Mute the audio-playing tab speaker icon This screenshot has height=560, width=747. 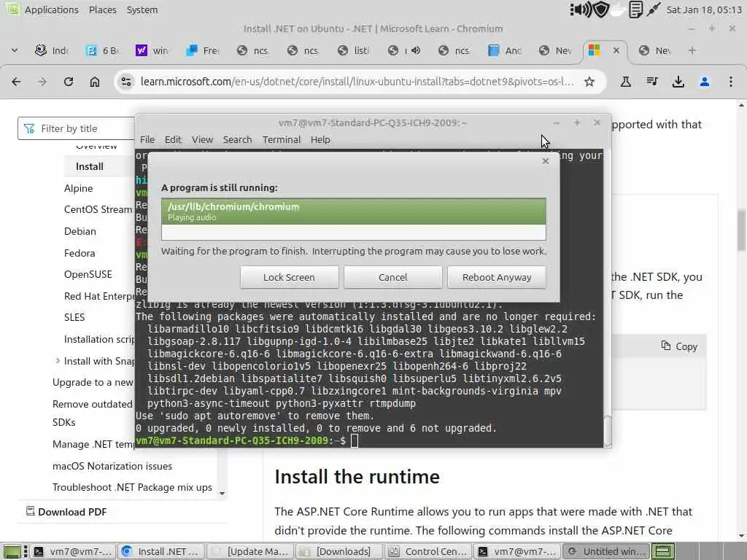coord(416,50)
